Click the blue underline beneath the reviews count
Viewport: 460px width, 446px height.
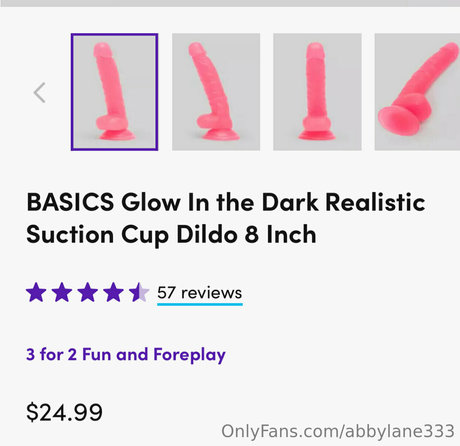[200, 304]
